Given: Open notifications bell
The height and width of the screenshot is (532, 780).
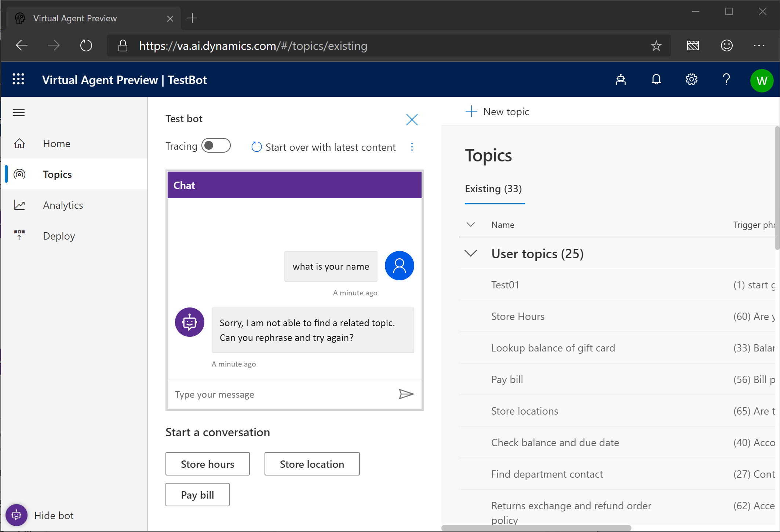Looking at the screenshot, I should [656, 80].
